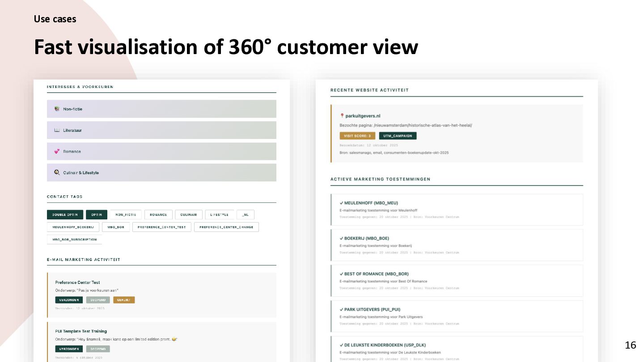Select the Literatuur interest row
This screenshot has width=644, height=362.
161,130
